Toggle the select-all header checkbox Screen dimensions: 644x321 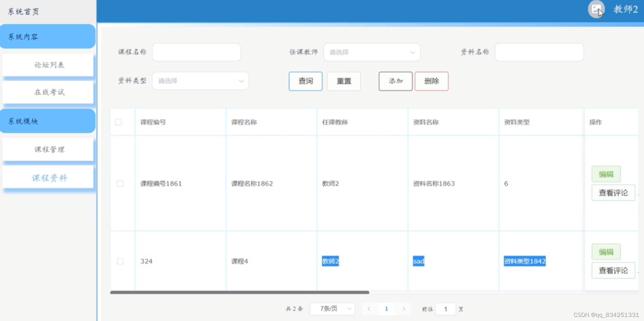tap(118, 122)
